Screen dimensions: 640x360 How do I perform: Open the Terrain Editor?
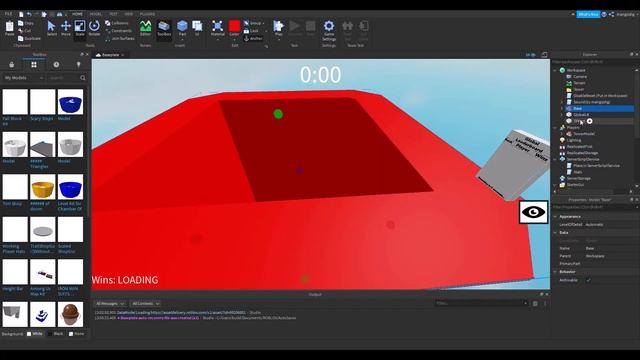[x=145, y=29]
